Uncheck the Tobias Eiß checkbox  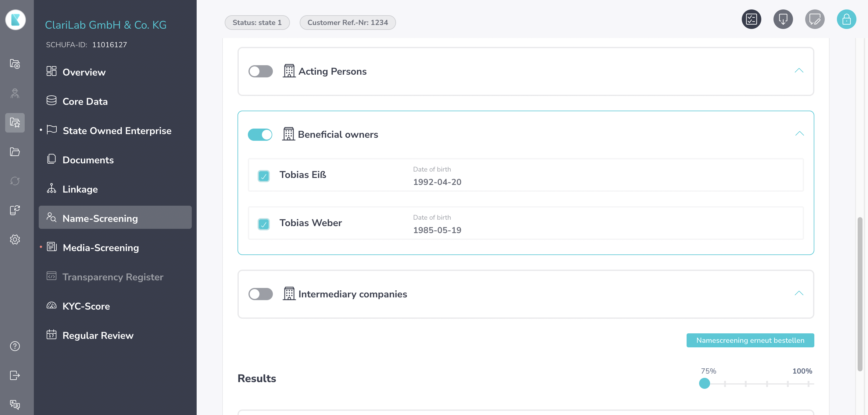click(263, 176)
